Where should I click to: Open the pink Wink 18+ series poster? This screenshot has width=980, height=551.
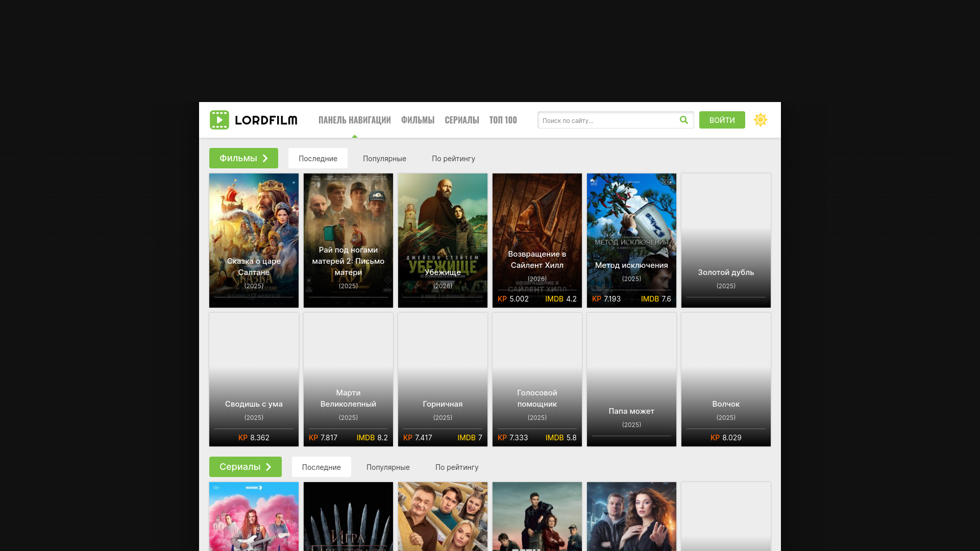(x=254, y=516)
